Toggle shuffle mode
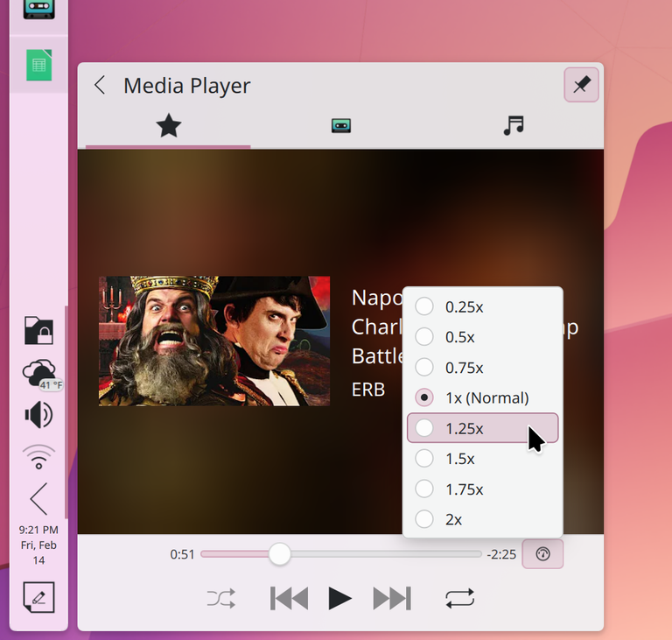This screenshot has width=672, height=640. click(x=220, y=599)
